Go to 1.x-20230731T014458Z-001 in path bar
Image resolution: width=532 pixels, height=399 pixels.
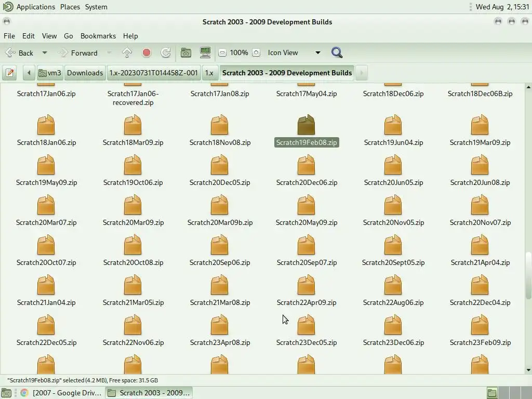pos(154,73)
